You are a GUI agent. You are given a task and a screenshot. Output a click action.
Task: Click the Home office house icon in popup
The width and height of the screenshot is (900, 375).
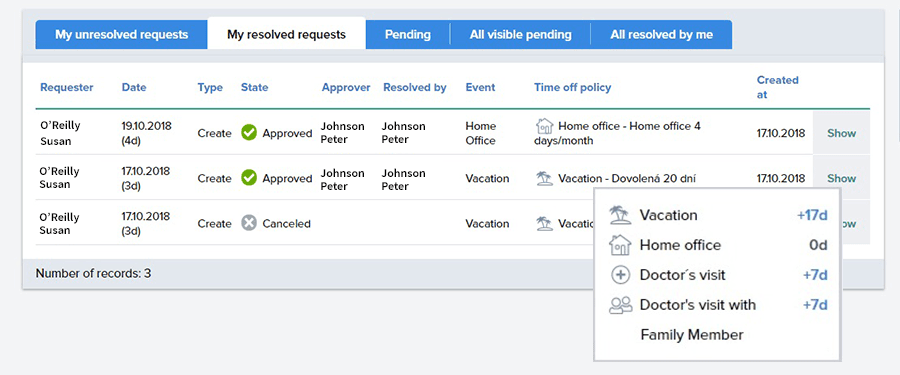620,245
